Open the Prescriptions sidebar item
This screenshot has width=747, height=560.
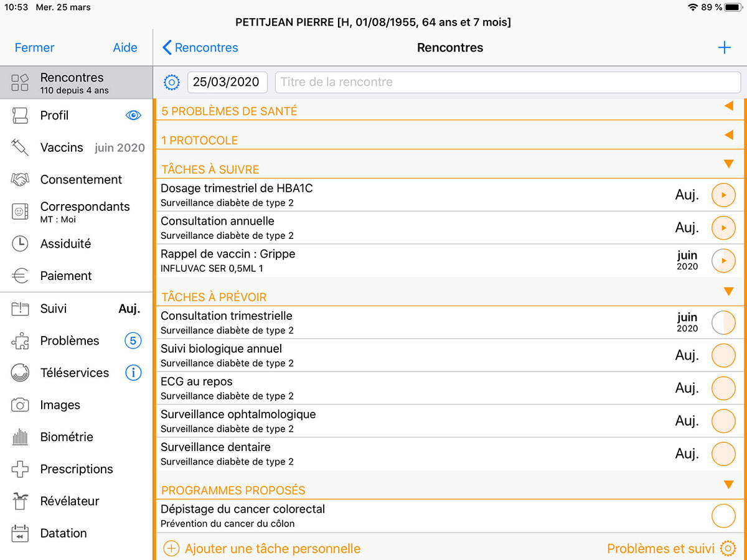pos(76,469)
